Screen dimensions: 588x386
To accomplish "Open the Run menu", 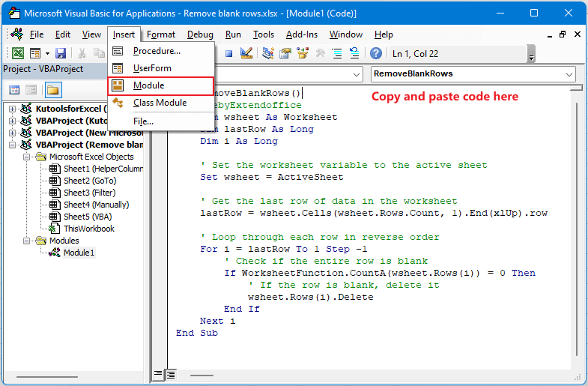I will [233, 34].
